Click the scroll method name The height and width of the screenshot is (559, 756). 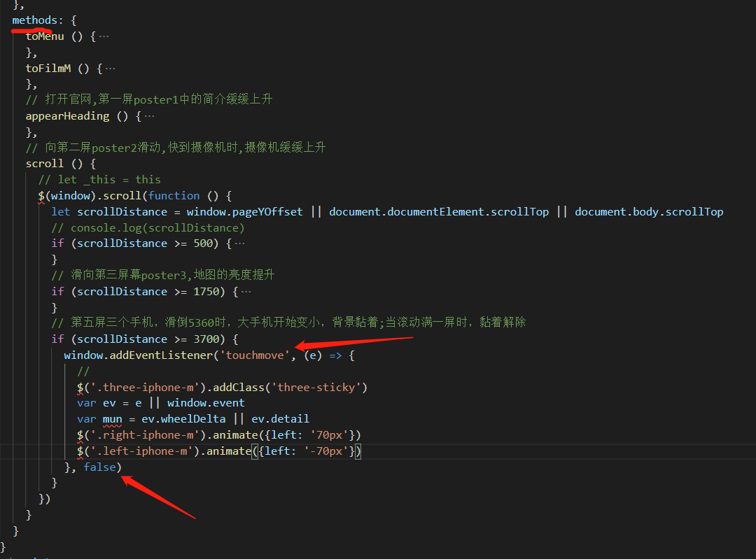pos(44,163)
